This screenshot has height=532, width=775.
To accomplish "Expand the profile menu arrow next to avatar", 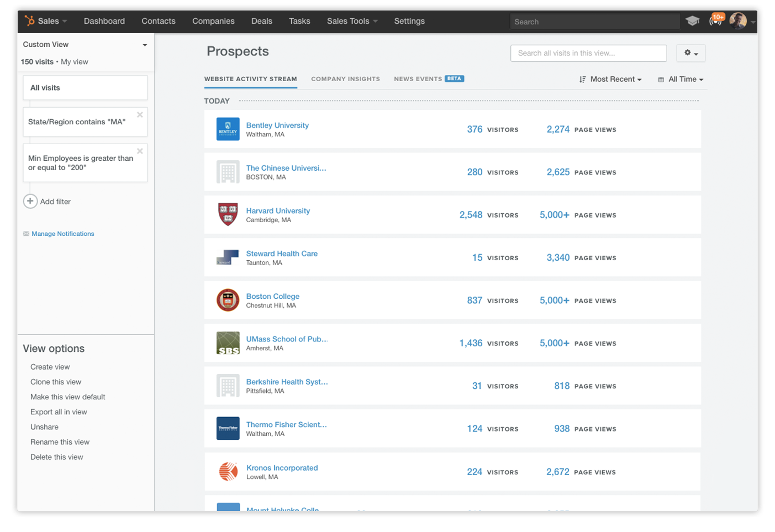I will [x=753, y=22].
